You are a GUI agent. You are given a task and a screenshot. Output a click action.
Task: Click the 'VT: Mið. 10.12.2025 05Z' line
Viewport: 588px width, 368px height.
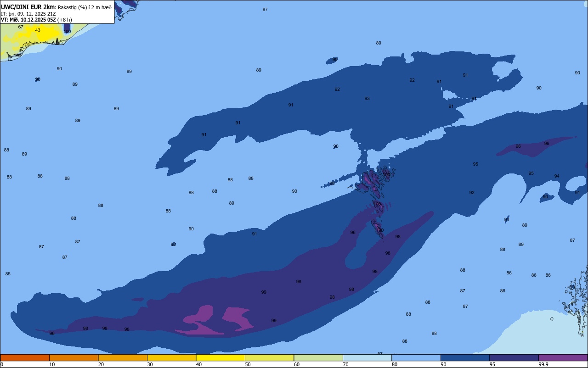(x=28, y=20)
